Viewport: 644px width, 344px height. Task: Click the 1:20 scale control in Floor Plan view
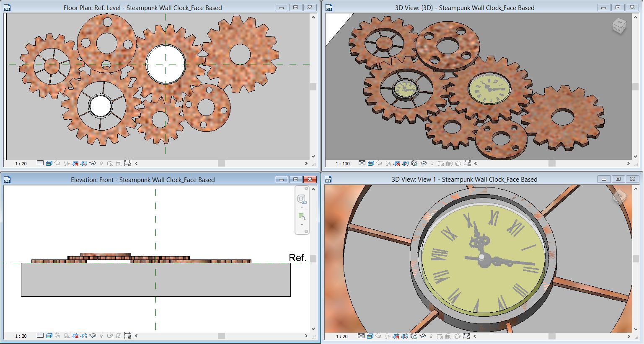click(21, 164)
